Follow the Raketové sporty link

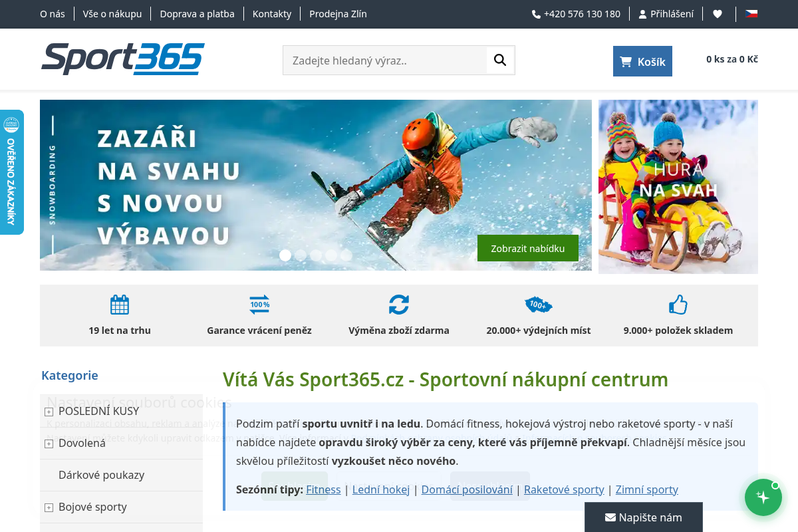pos(564,489)
